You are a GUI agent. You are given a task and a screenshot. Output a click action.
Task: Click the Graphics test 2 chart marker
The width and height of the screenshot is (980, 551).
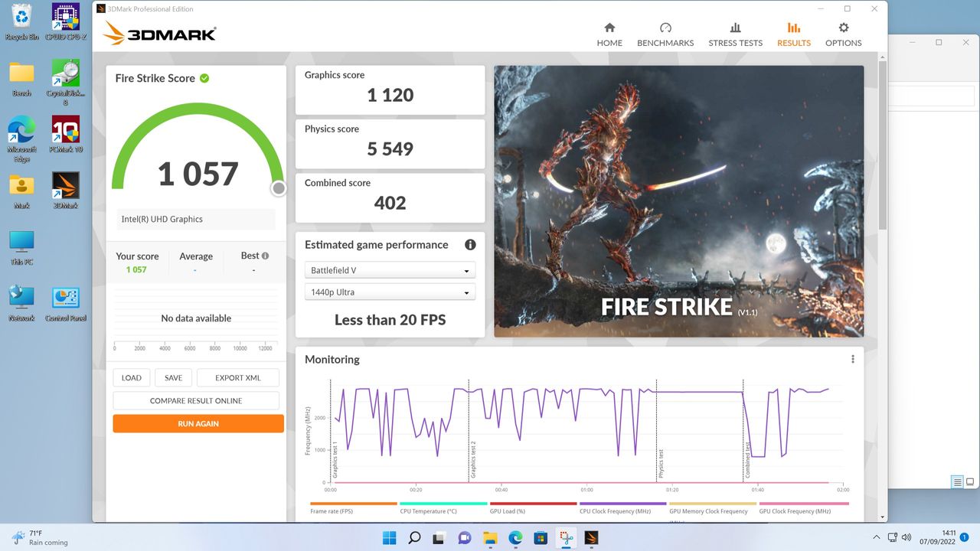[x=472, y=459]
